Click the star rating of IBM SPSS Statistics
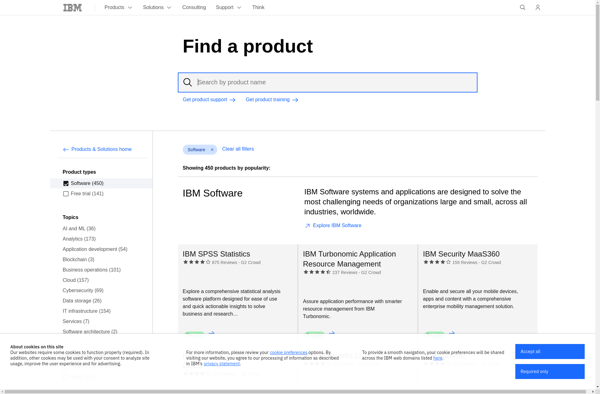Viewport: 600px width, 394px height. point(197,262)
